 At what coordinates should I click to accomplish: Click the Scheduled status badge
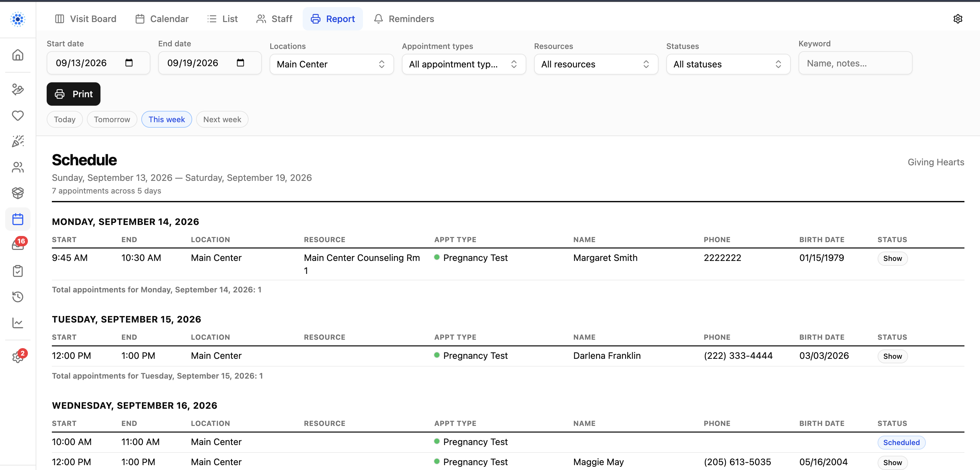901,442
